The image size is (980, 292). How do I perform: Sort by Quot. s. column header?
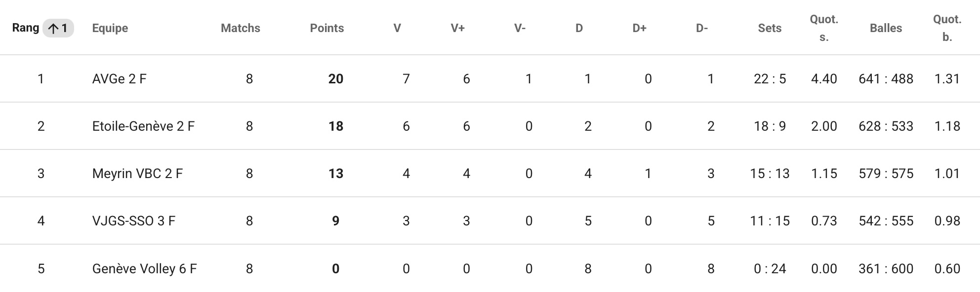pos(824,28)
